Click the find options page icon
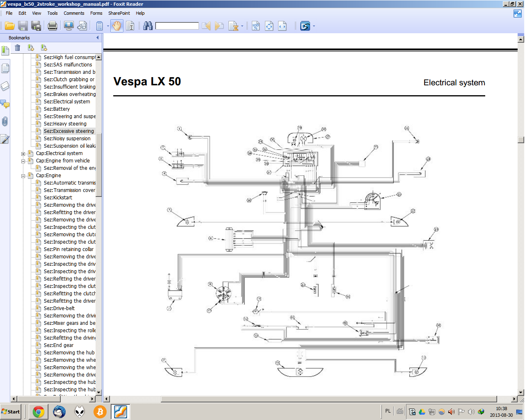The image size is (525, 420). click(x=233, y=26)
